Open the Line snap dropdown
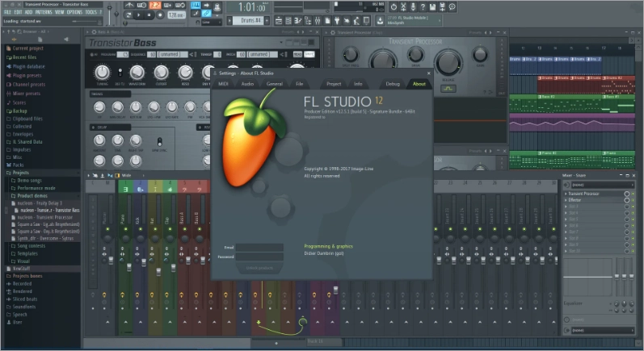The height and width of the screenshot is (351, 644). tap(212, 22)
